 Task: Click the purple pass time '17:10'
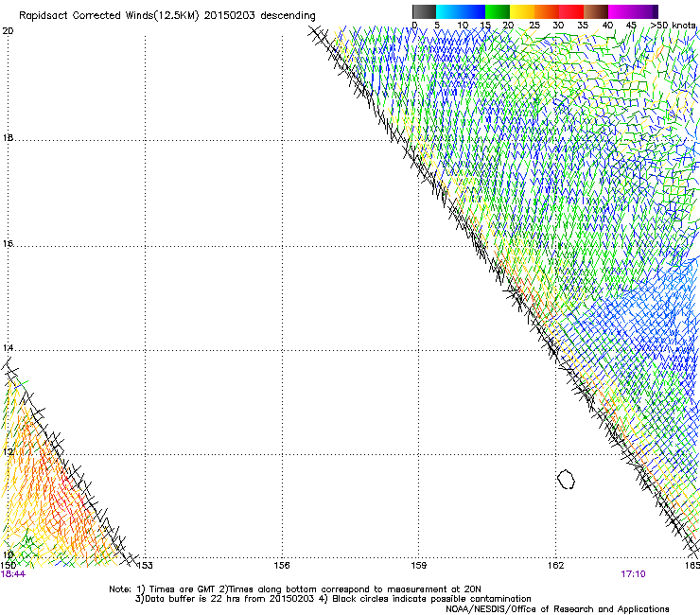[633, 574]
